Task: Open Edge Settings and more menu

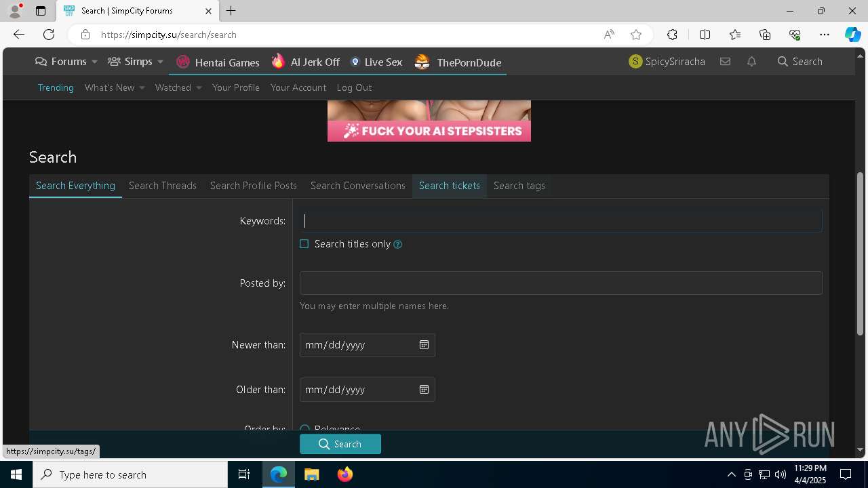Action: coord(825,35)
